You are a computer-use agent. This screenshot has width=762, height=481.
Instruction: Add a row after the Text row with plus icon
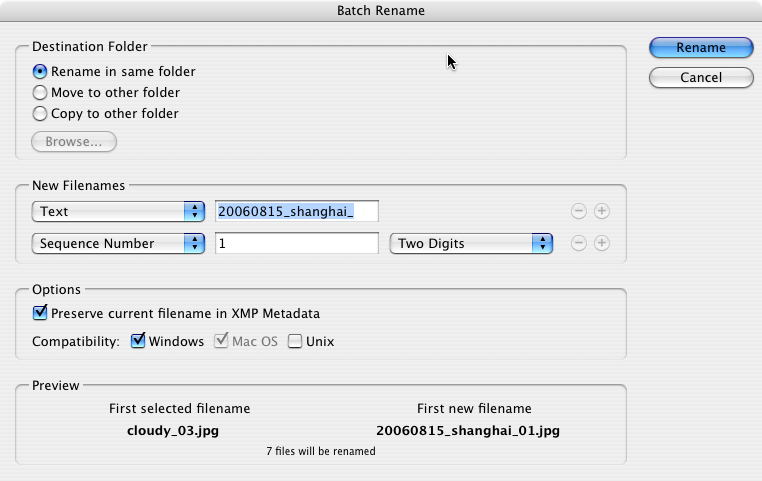(x=602, y=211)
